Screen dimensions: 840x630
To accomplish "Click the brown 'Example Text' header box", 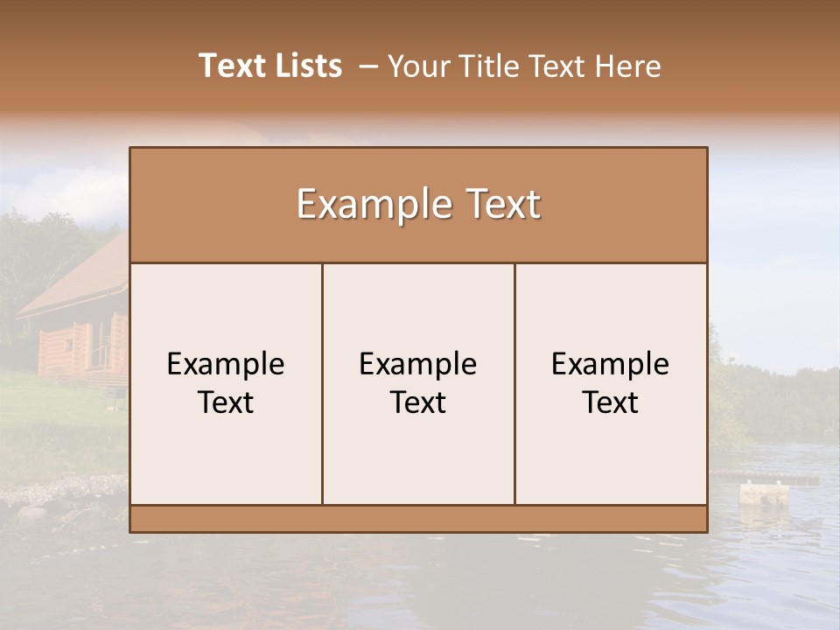I will coord(418,205).
